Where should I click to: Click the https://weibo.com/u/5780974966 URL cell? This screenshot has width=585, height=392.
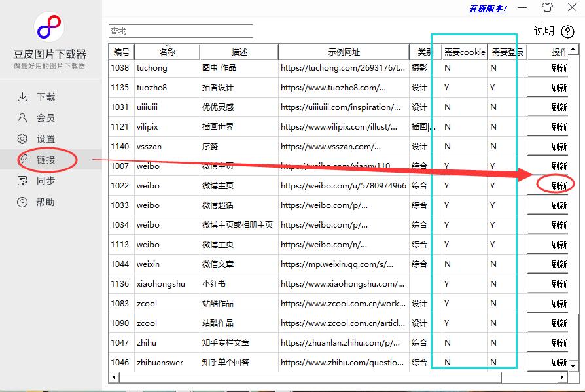coord(344,186)
